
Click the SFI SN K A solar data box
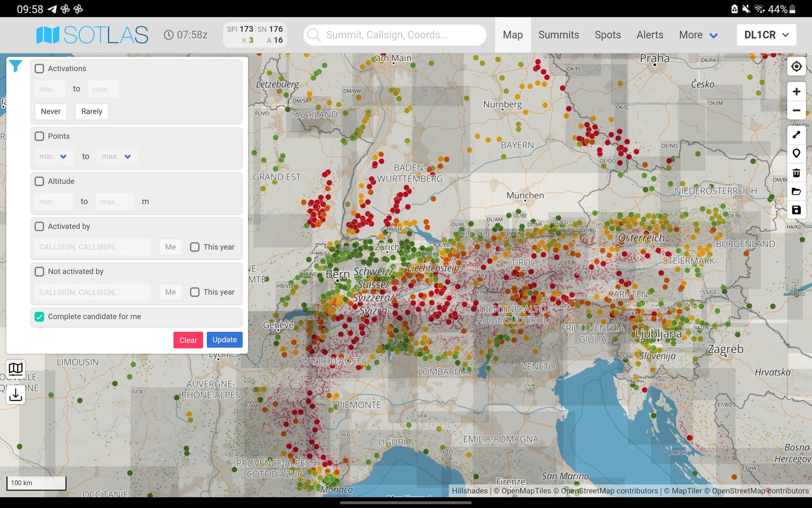(255, 35)
